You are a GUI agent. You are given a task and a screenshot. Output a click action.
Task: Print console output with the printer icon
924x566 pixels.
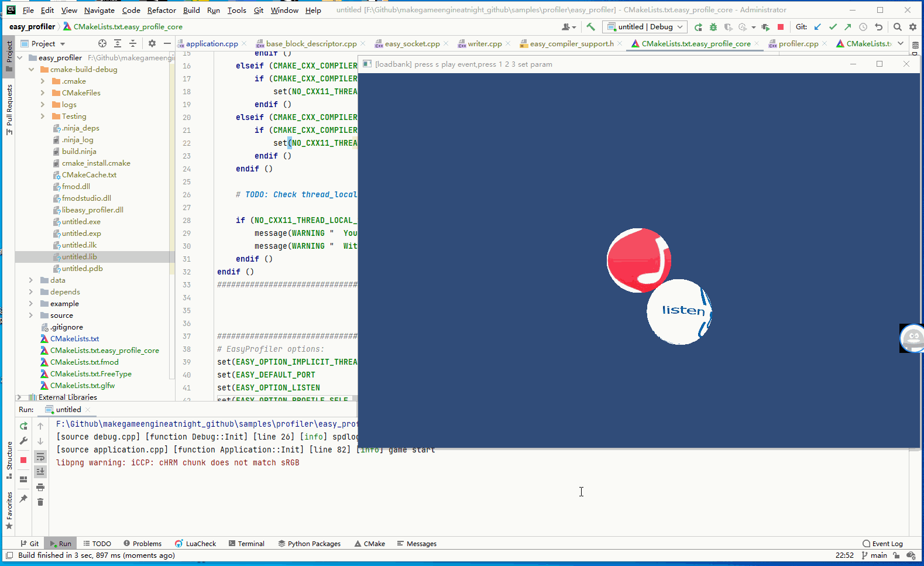pyautogui.click(x=40, y=487)
